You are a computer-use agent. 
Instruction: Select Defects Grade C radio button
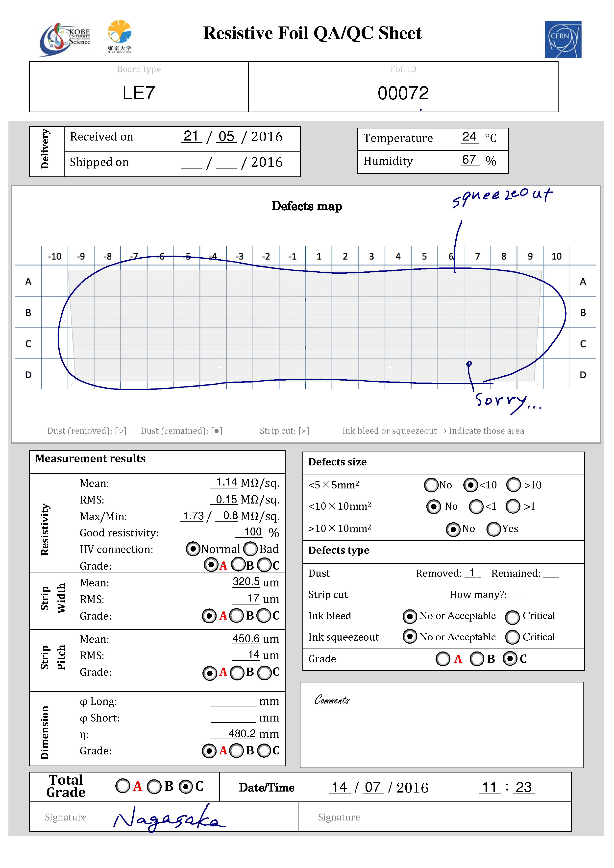(x=510, y=659)
